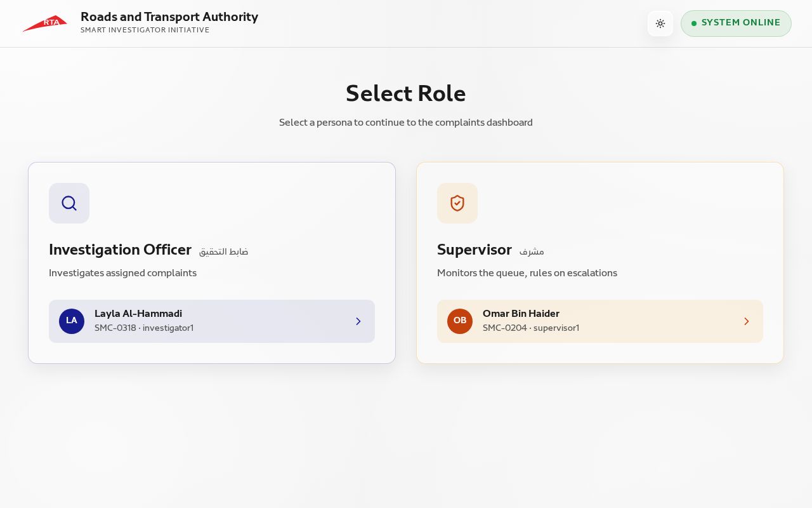Viewport: 812px width, 508px height.
Task: Open Omar Bin Haider's chevron arrow
Action: [x=747, y=321]
